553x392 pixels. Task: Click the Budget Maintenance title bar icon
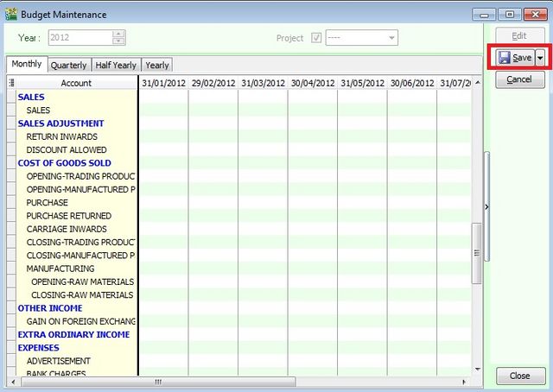point(10,14)
